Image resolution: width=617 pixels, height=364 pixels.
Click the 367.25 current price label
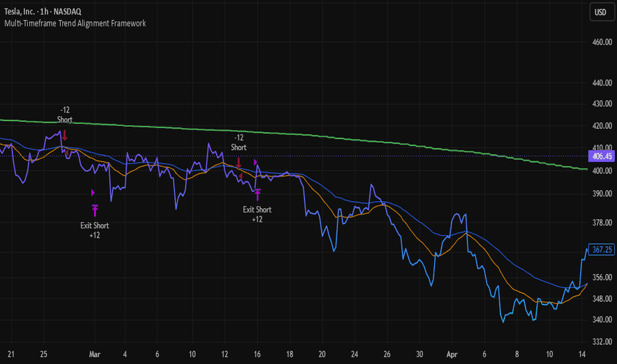(x=602, y=250)
